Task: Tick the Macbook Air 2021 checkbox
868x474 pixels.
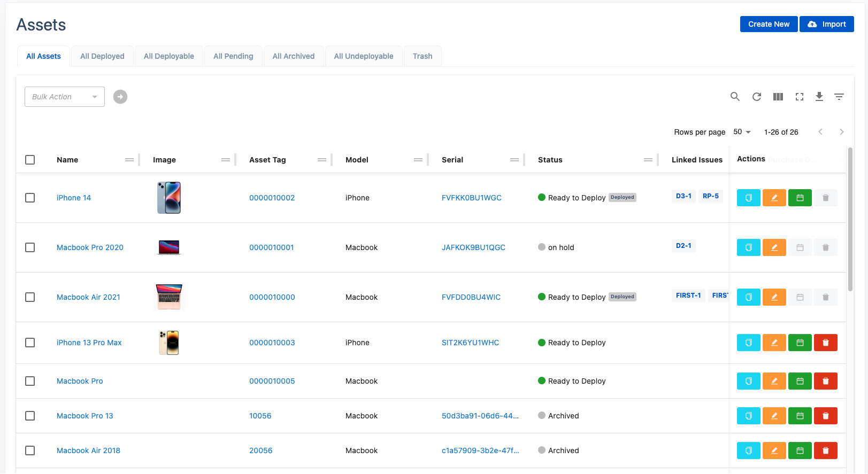Action: coord(30,297)
